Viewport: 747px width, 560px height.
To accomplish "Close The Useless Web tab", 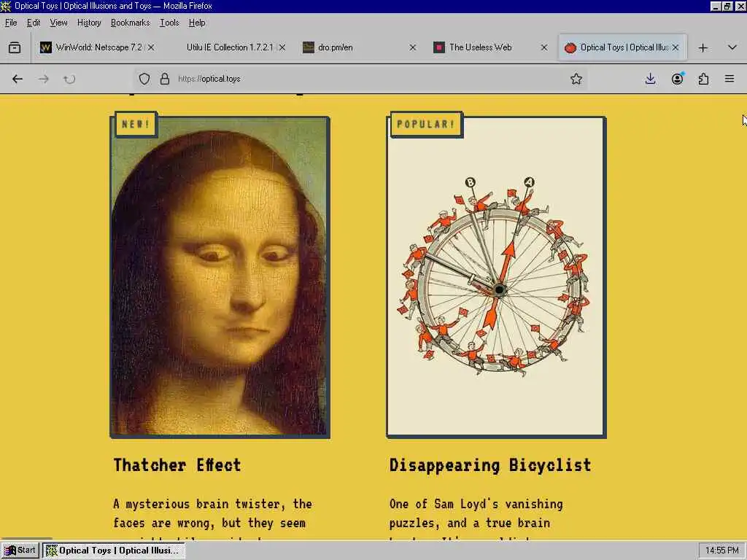I will coord(544,47).
